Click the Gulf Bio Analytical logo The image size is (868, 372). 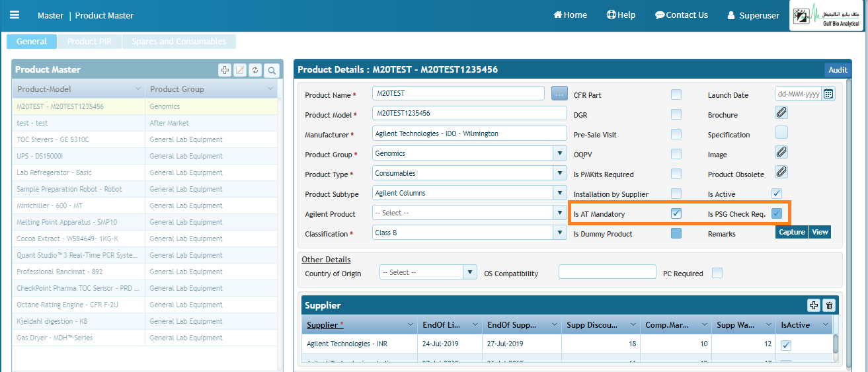(x=827, y=16)
